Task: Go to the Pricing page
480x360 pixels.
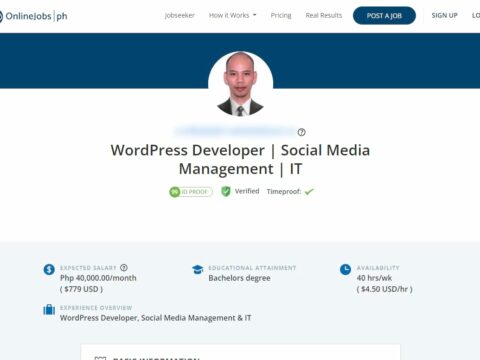Action: tap(281, 15)
